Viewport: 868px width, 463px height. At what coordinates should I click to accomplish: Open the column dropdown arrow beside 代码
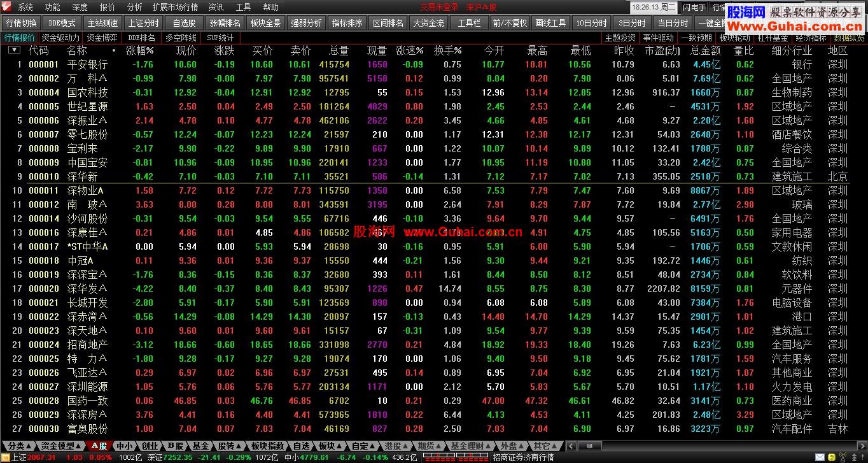coord(13,50)
